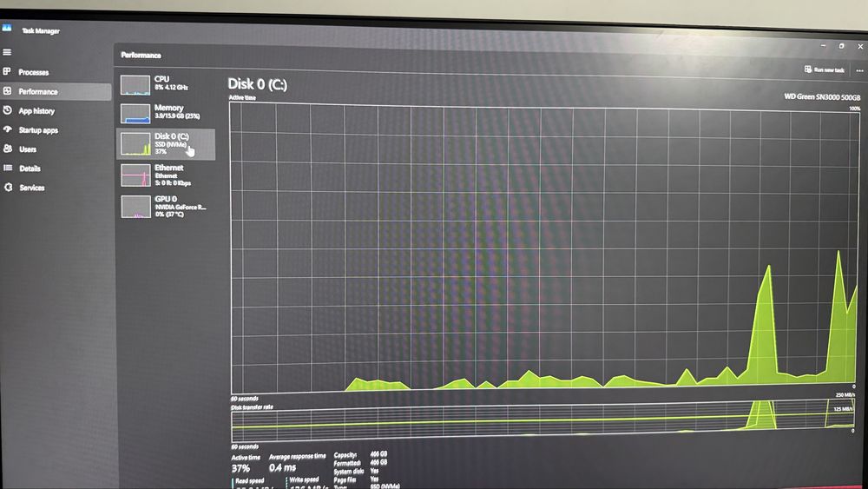Click the Services gear icon
The height and width of the screenshot is (489, 868).
click(9, 188)
